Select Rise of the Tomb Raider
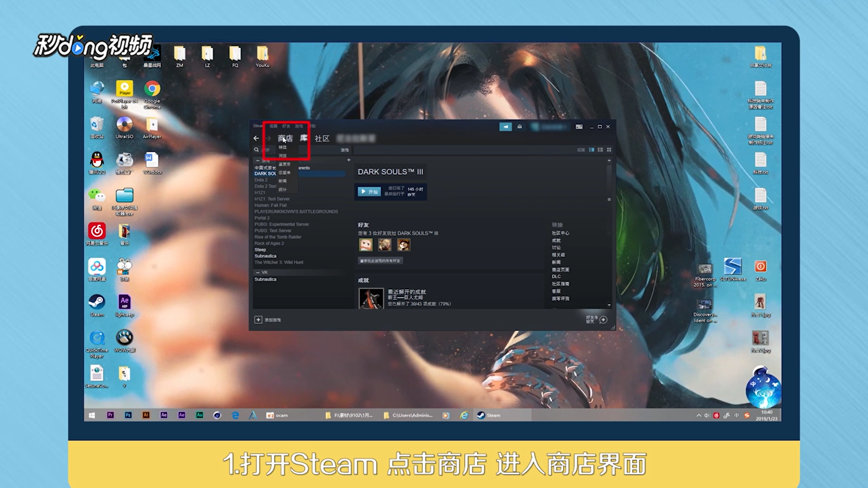Screen dimensions: 868x488 pyautogui.click(x=278, y=237)
